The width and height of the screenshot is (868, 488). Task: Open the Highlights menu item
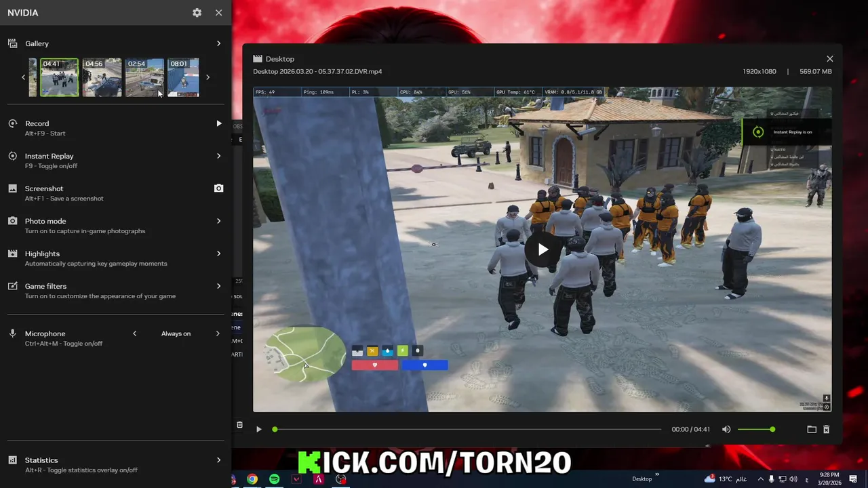pos(115,258)
